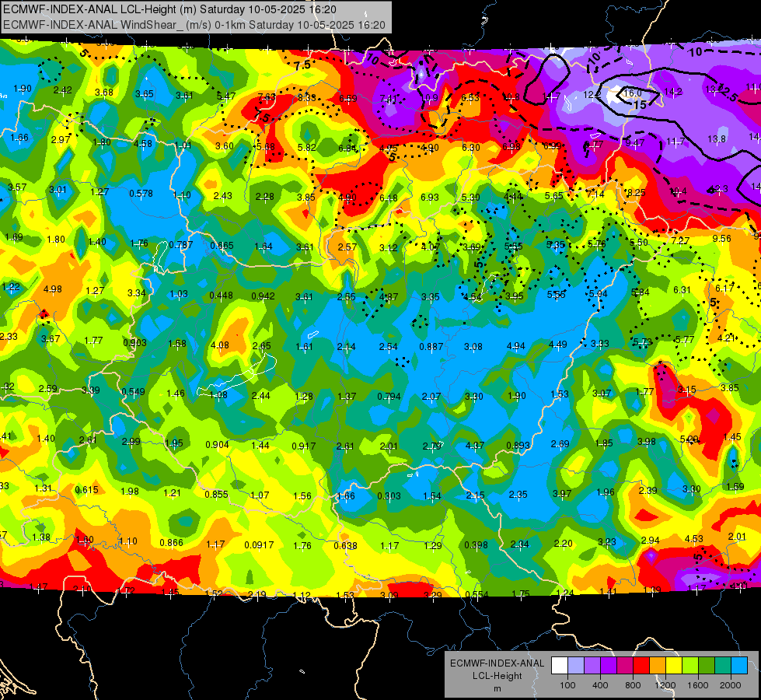The image size is (761, 700).
Task: Click the legend label 1200
Action: point(665,685)
